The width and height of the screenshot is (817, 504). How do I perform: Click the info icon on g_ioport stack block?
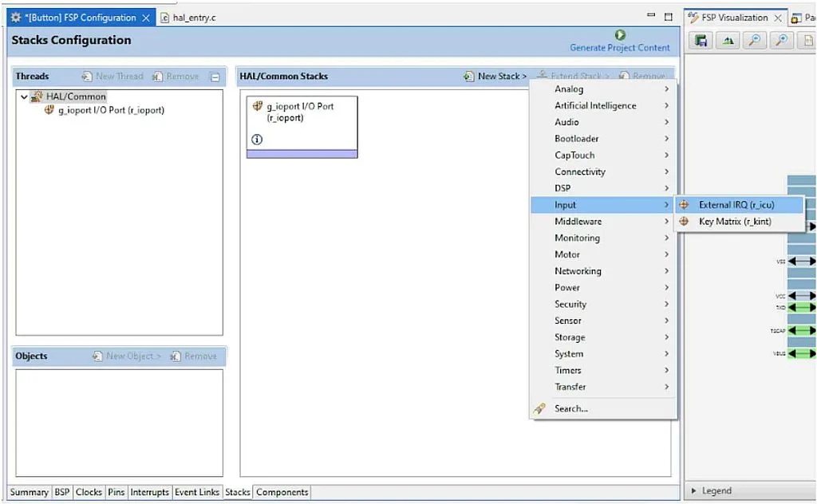[257, 139]
